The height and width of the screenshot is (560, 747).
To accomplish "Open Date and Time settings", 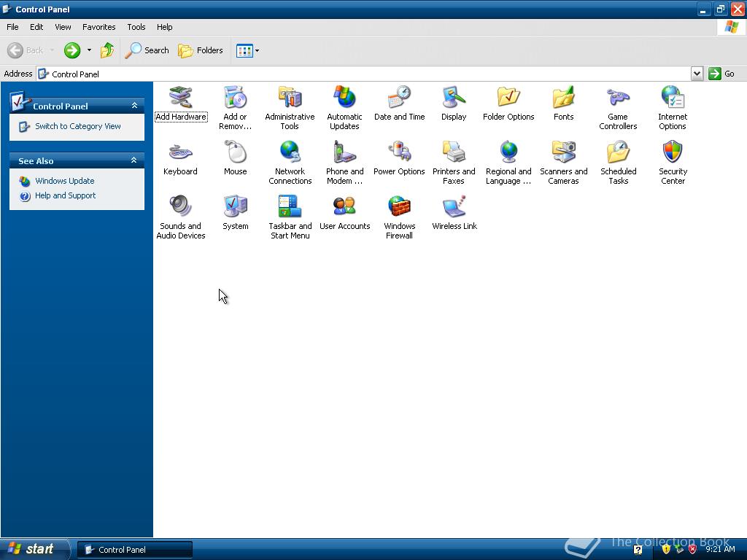I will tap(399, 104).
